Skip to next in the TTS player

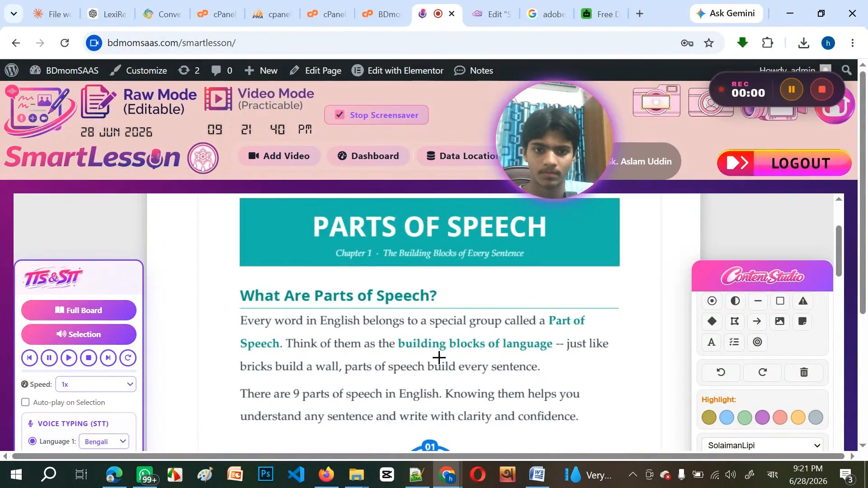click(x=108, y=358)
